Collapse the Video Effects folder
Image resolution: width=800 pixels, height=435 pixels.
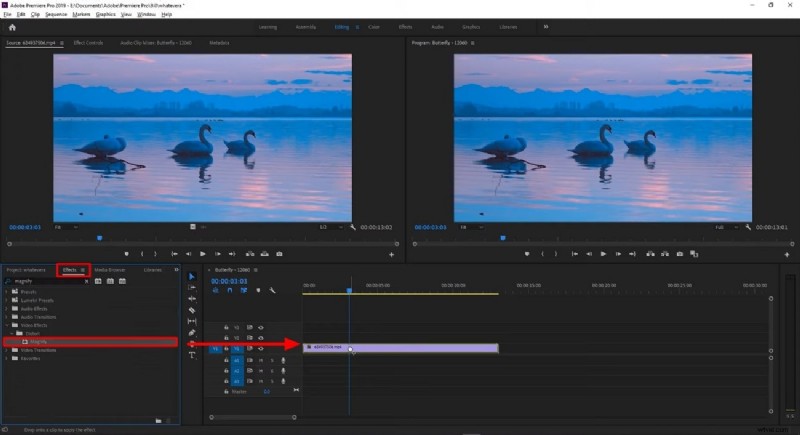click(x=7, y=325)
